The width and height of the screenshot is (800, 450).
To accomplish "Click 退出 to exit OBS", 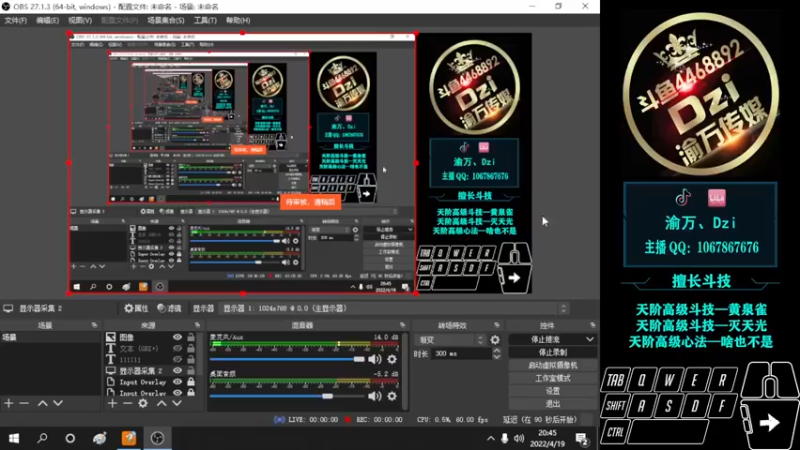I will (x=553, y=404).
